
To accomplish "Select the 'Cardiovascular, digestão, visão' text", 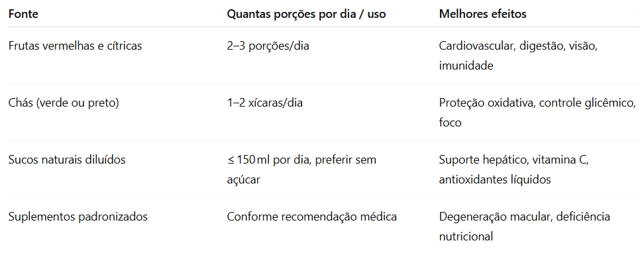I will click(518, 46).
